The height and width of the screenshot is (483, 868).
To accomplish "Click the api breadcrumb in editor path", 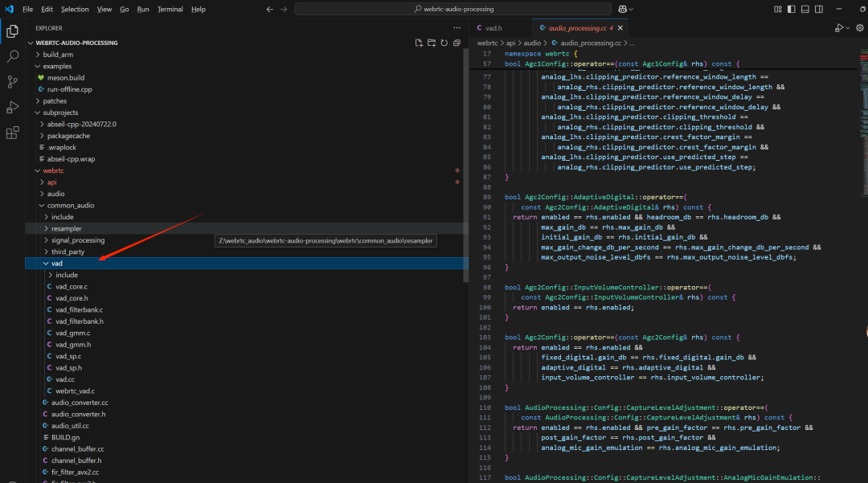I will (x=510, y=43).
